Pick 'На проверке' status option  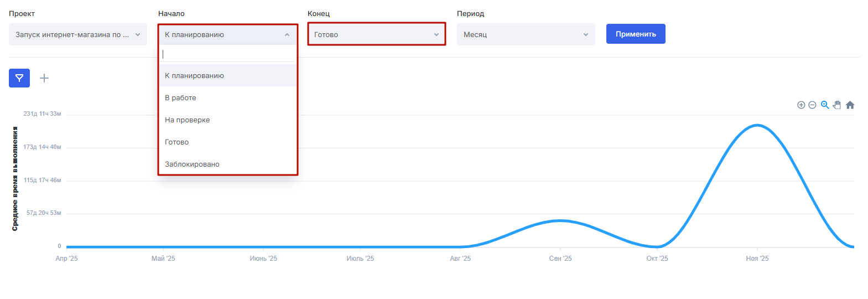187,120
